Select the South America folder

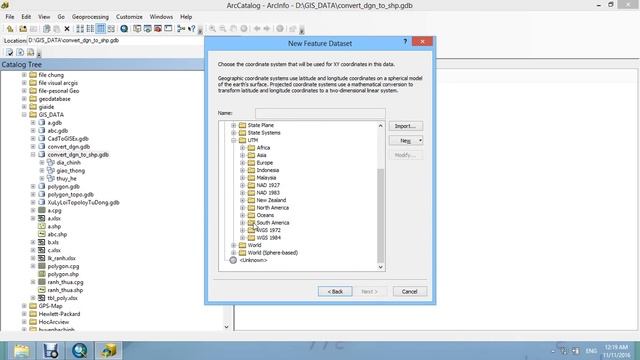point(273,223)
